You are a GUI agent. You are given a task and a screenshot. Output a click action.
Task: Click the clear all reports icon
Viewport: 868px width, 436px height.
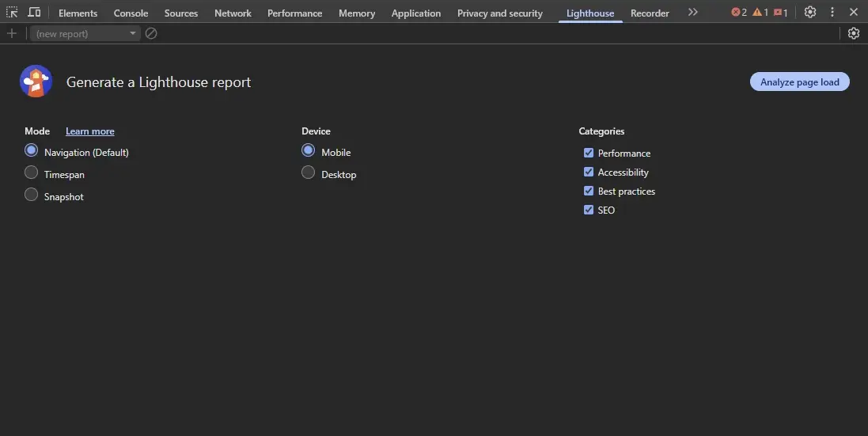tap(151, 33)
